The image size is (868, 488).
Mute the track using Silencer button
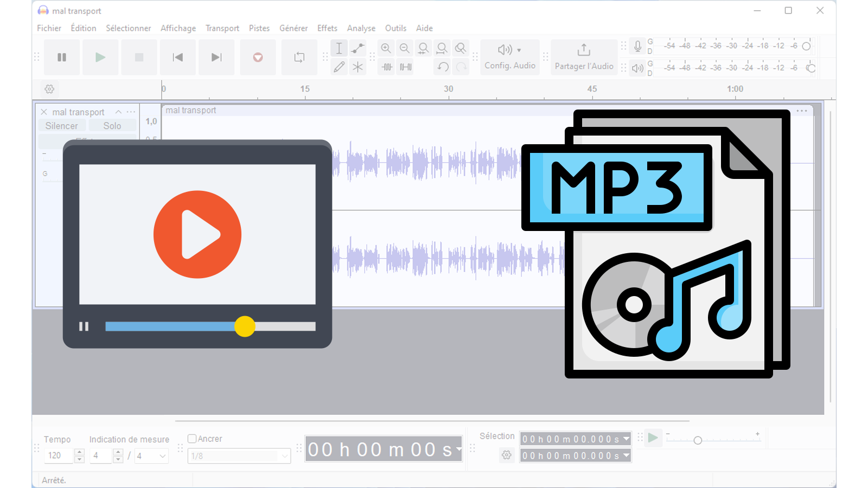click(62, 125)
